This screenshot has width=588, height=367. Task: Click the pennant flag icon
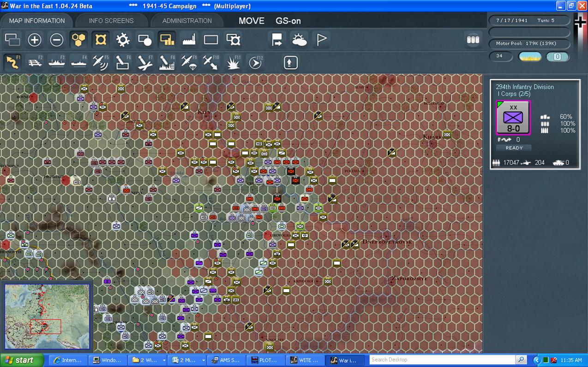(x=321, y=40)
